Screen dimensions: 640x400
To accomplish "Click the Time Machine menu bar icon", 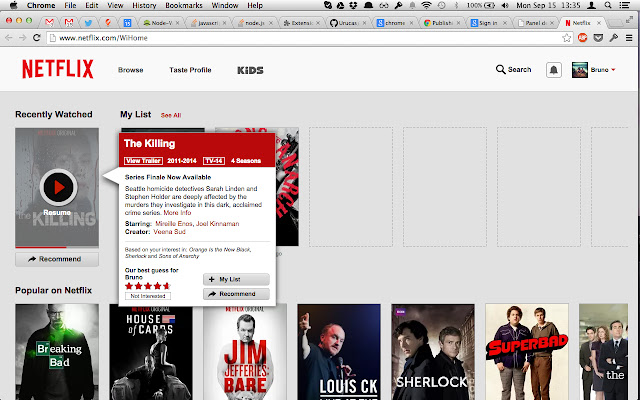I will tap(441, 5).
